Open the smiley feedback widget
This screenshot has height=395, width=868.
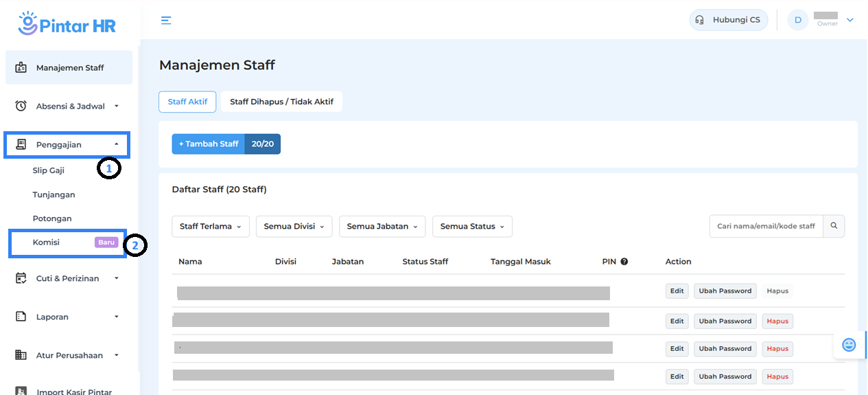coord(849,345)
